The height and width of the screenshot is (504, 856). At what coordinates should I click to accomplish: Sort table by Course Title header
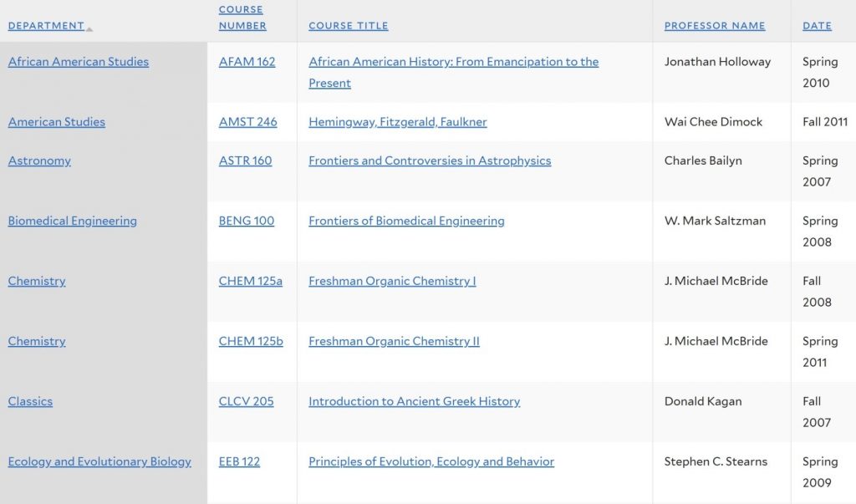point(349,26)
